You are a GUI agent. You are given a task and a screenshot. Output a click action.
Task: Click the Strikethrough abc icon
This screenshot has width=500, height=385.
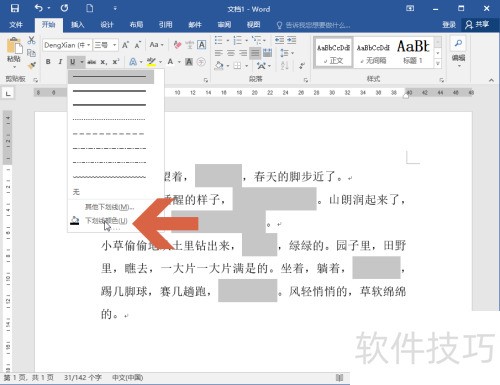(x=91, y=62)
